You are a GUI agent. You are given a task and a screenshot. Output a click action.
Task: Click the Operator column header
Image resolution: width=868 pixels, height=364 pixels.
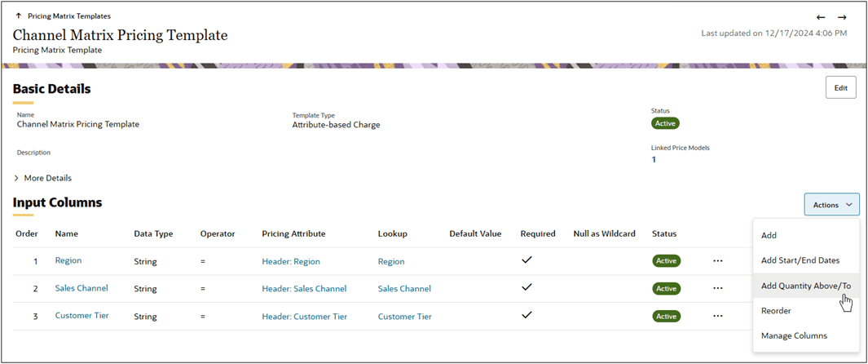[218, 233]
